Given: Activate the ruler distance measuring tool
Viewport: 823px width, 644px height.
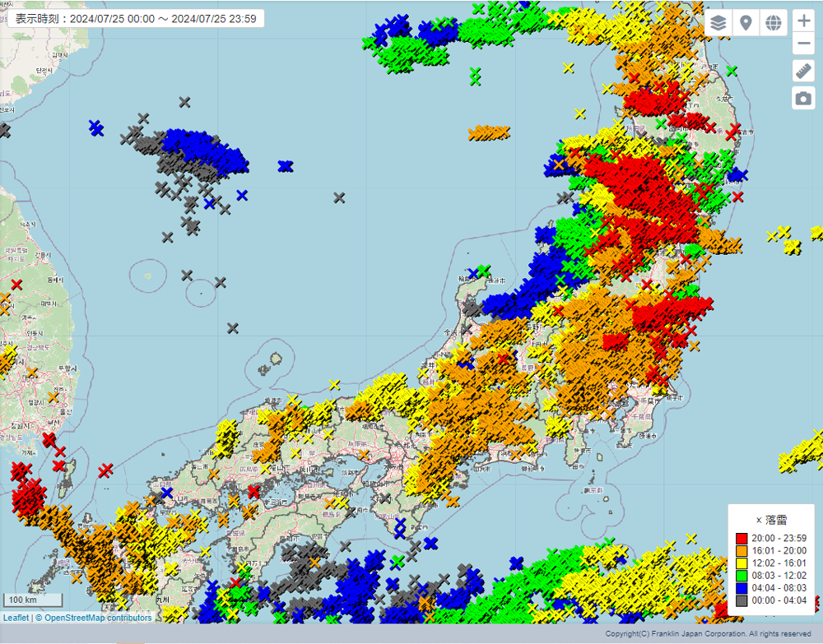Looking at the screenshot, I should [803, 71].
